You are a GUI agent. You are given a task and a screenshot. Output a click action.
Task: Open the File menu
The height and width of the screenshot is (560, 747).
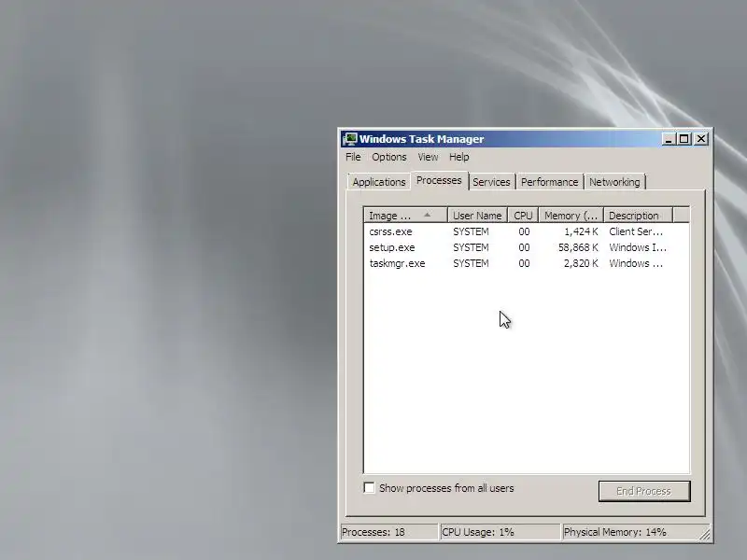pyautogui.click(x=353, y=157)
